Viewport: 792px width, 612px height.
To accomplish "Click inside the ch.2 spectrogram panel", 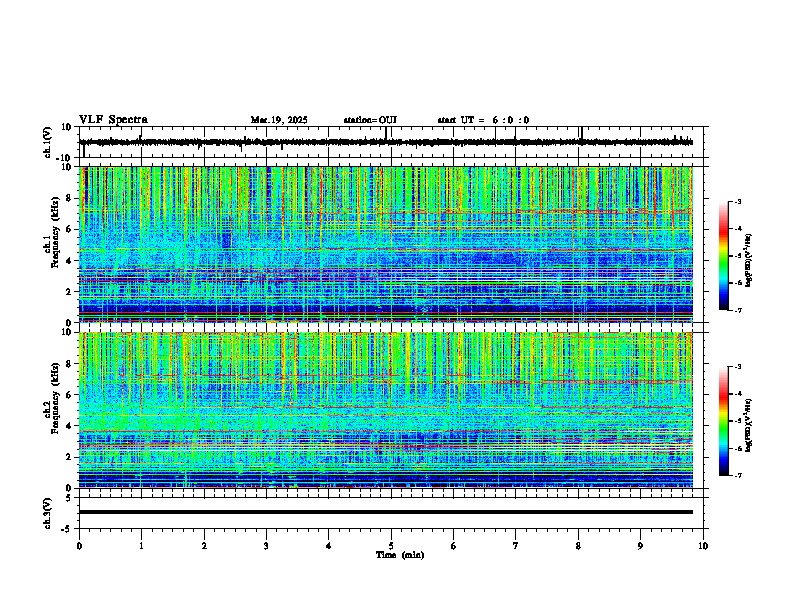I will click(x=385, y=410).
